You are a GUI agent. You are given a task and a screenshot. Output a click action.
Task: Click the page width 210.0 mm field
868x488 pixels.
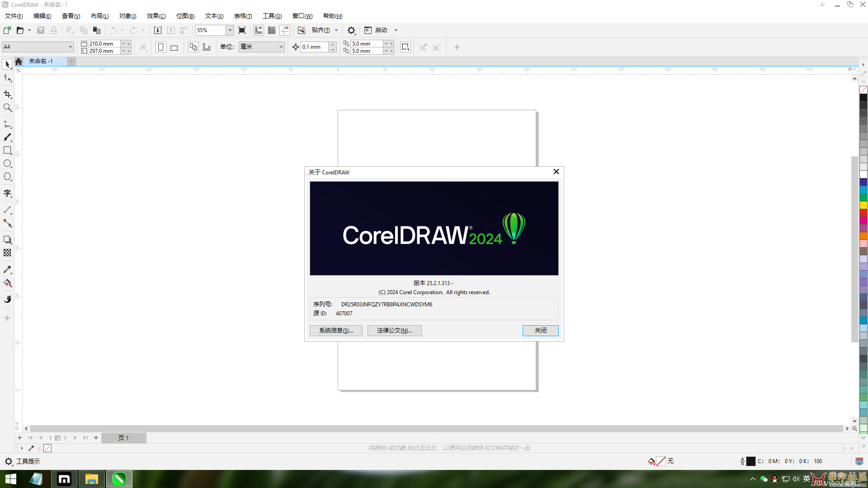click(104, 43)
